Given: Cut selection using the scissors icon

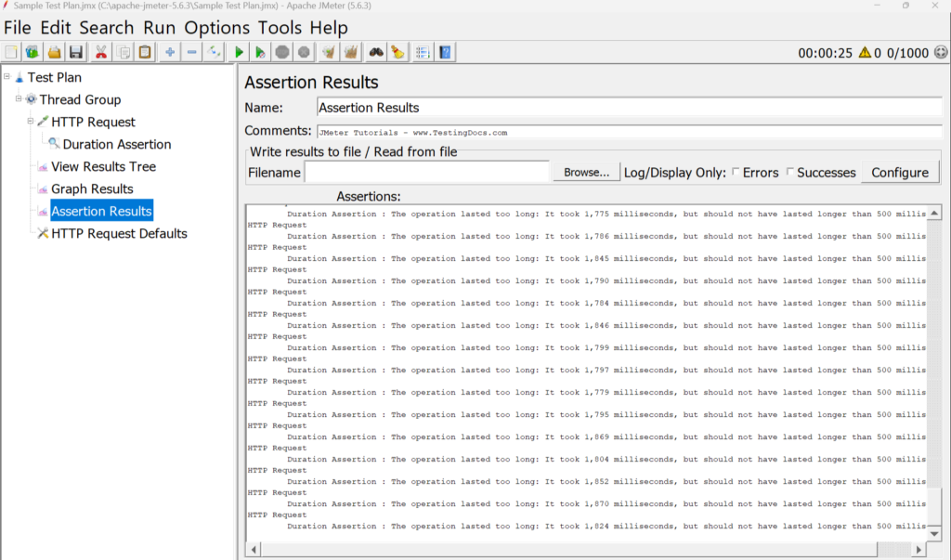Looking at the screenshot, I should point(100,52).
